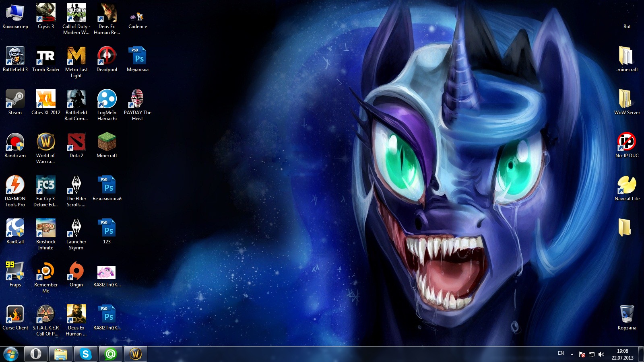
Task: Select the 123 PSD file
Action: tap(107, 232)
